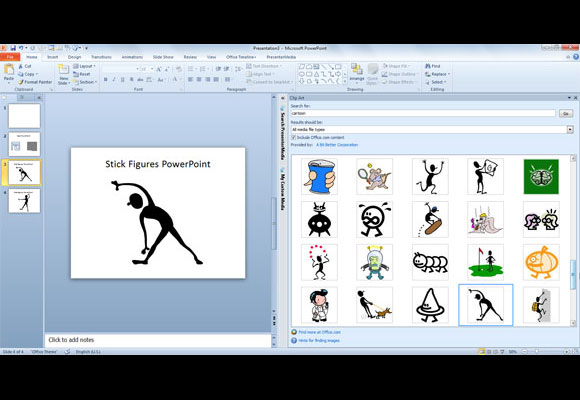Open 'A Bit Better Corporation' provider link
580x400 pixels.
(337, 145)
